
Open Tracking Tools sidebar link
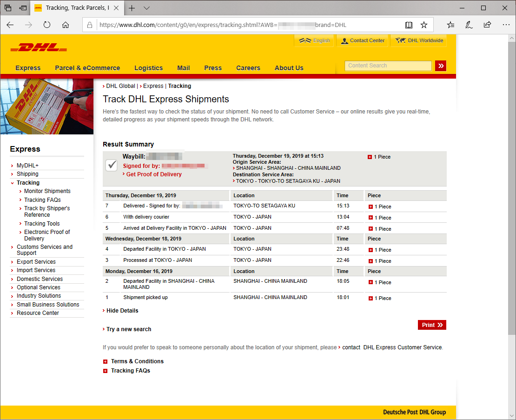(42, 224)
